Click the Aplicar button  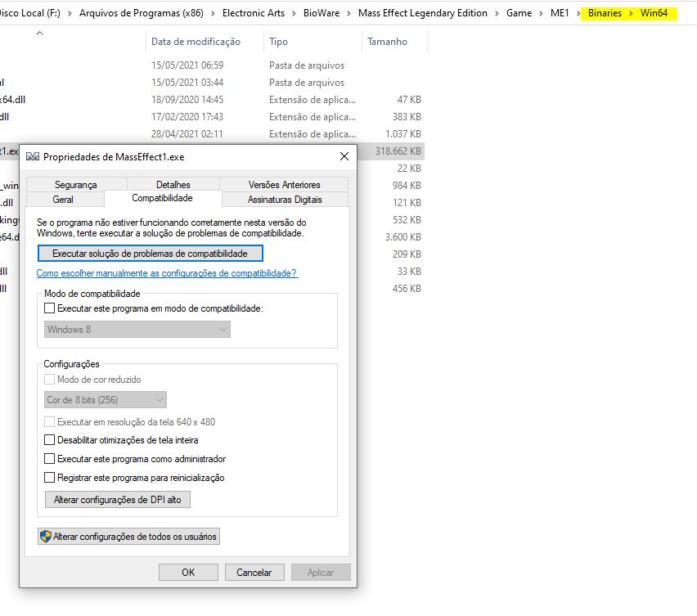pos(321,573)
